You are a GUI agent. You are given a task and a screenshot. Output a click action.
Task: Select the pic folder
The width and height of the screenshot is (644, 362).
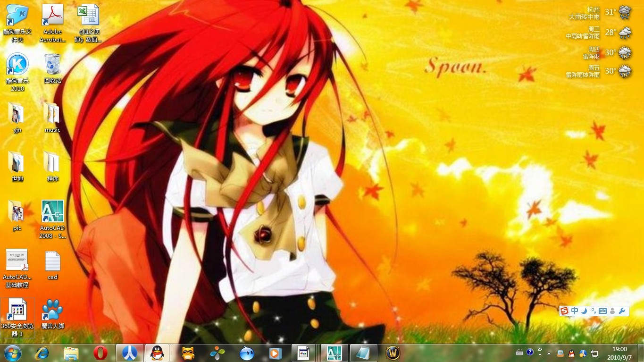click(x=17, y=215)
